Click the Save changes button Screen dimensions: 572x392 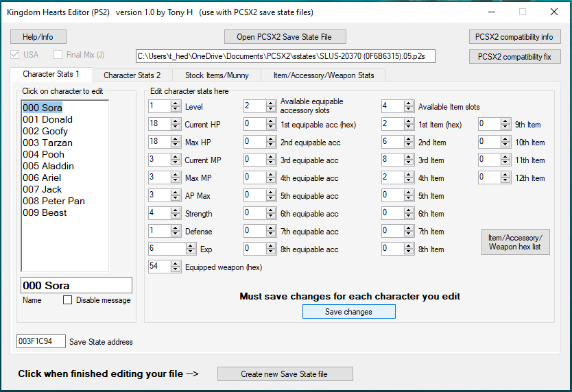(348, 312)
